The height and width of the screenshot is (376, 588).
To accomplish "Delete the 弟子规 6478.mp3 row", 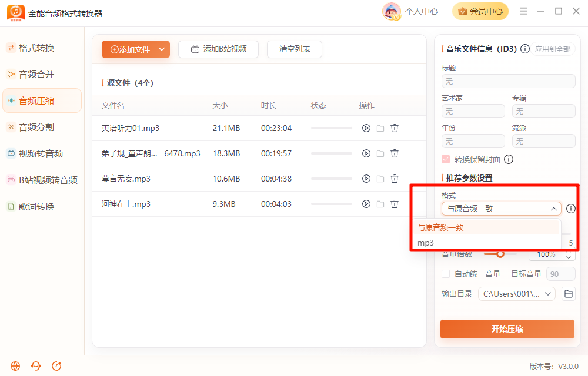I will (x=395, y=153).
